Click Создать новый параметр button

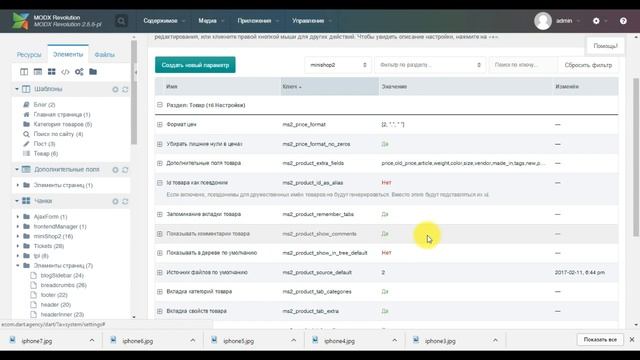[195, 65]
